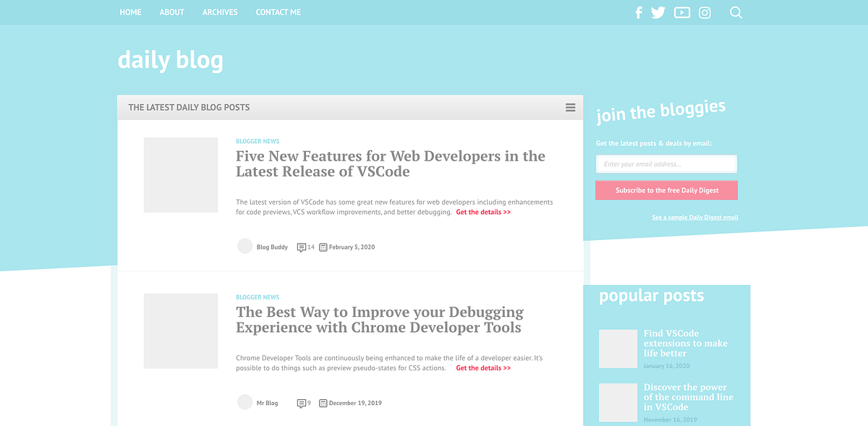Open the Facebook page icon
Image resolution: width=868 pixels, height=426 pixels.
pos(638,12)
